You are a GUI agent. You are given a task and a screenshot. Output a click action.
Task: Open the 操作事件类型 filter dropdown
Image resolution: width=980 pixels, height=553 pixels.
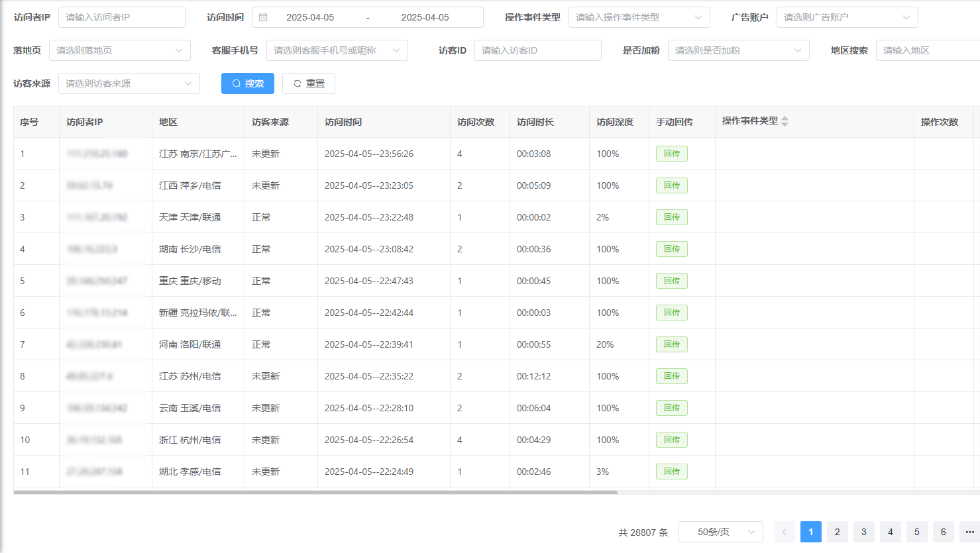[x=639, y=17]
